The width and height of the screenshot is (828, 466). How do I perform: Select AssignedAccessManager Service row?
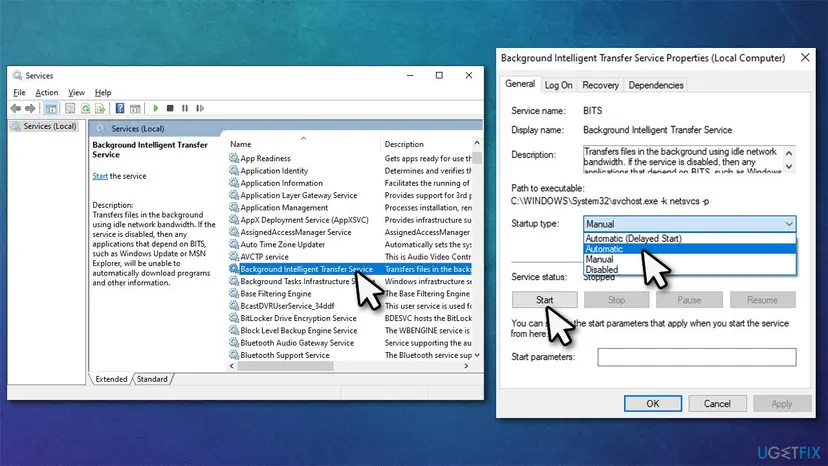pyautogui.click(x=350, y=232)
